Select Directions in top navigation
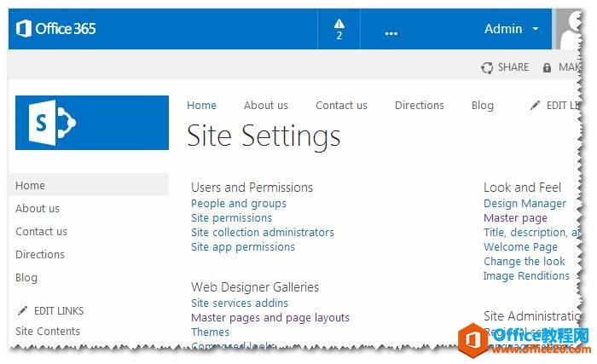This screenshot has width=597, height=364. click(420, 106)
